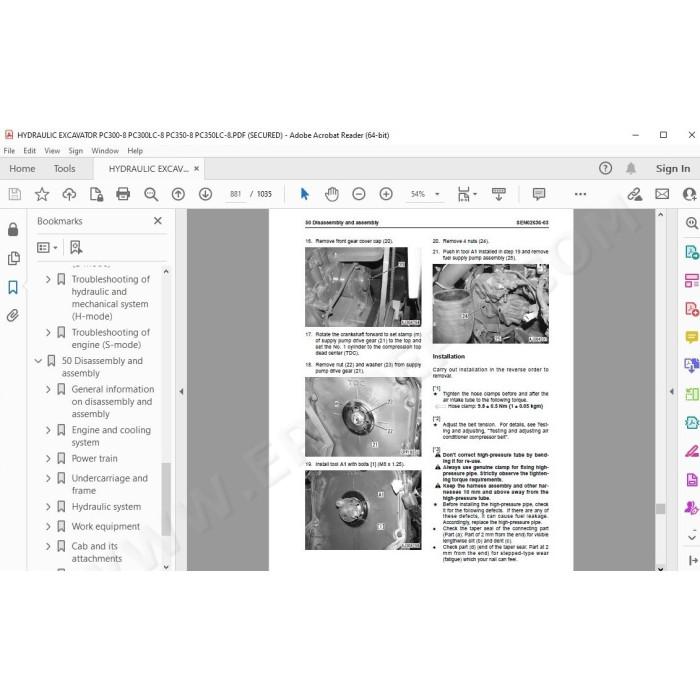Click the sign document pen icon
Viewport: 700px width, 700px height.
(x=635, y=194)
